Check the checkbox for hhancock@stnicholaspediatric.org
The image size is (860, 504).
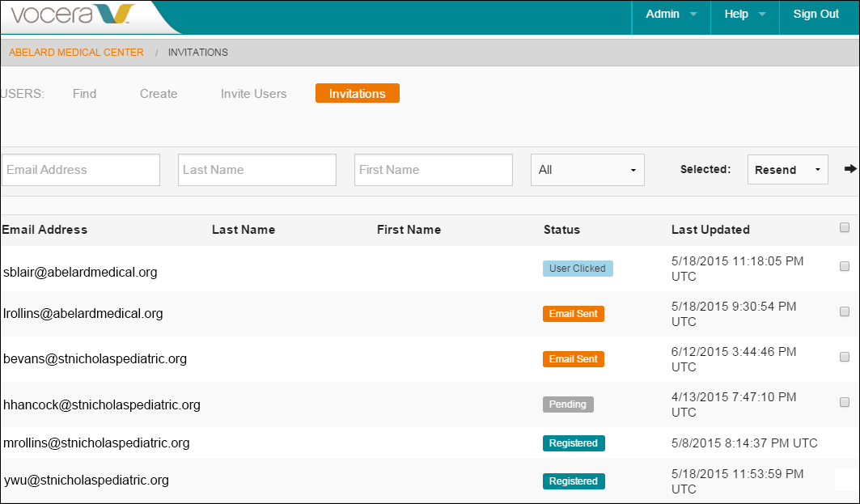coord(845,401)
